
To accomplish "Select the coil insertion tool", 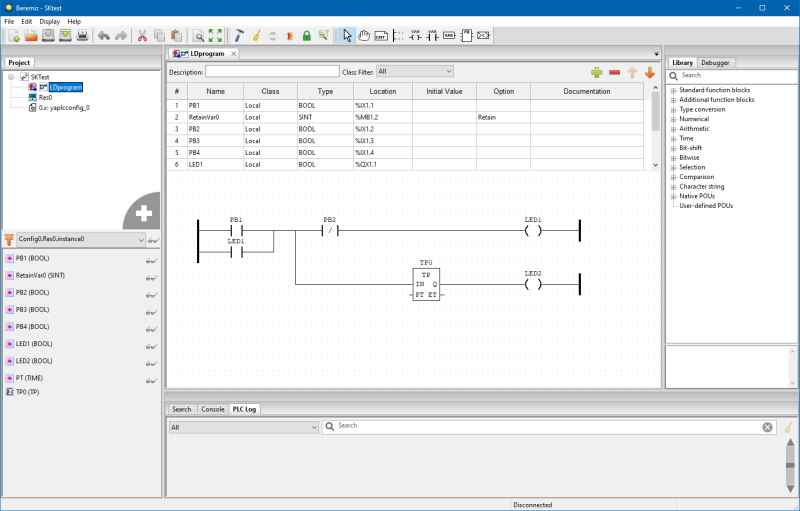I will (415, 36).
